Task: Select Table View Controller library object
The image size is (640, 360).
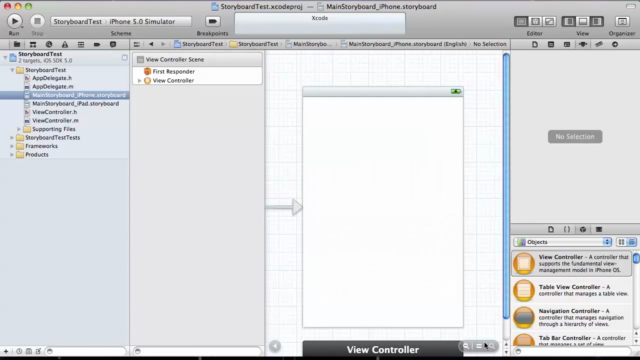Action: 571,291
